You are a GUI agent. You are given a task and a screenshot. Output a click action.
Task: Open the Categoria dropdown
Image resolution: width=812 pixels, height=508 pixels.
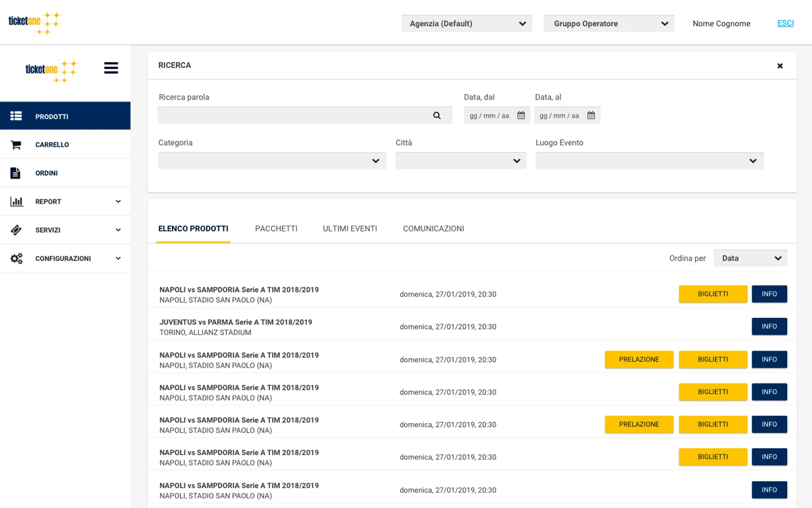tap(272, 161)
